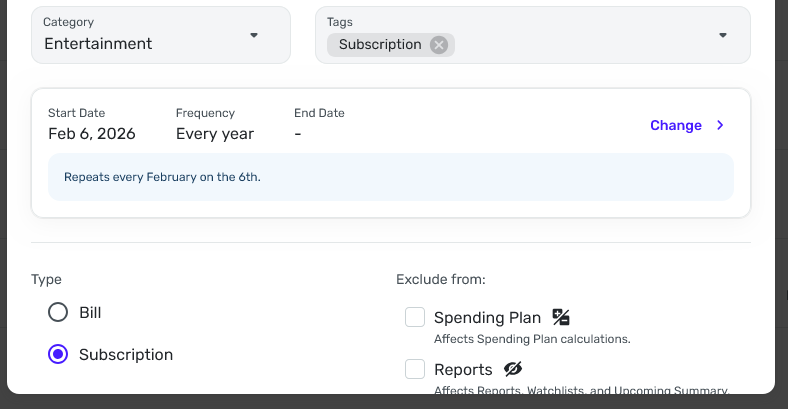Check the Reports exclusion checkbox
Image resolution: width=788 pixels, height=409 pixels.
click(x=415, y=370)
